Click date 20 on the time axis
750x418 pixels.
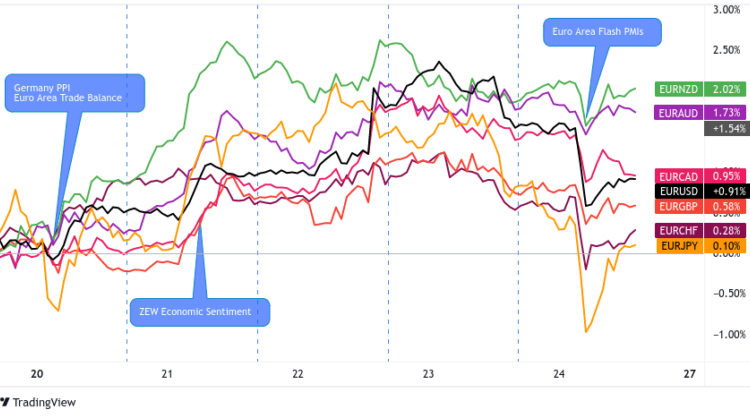pyautogui.click(x=37, y=374)
